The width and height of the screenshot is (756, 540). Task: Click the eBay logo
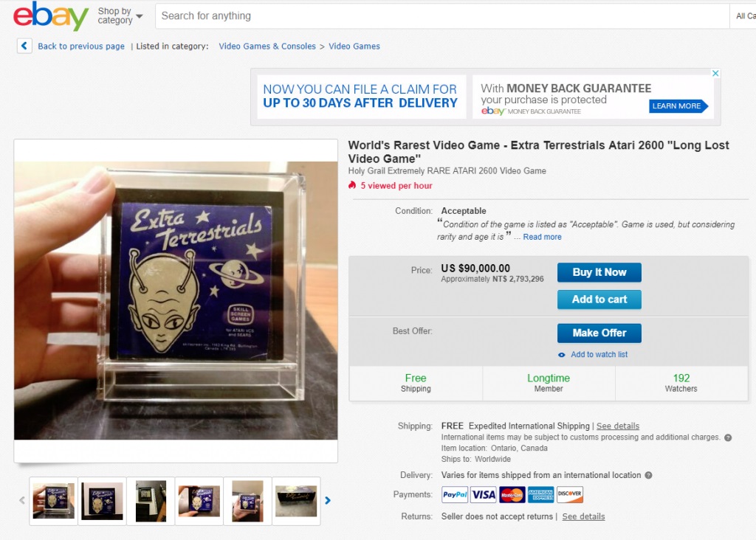51,16
